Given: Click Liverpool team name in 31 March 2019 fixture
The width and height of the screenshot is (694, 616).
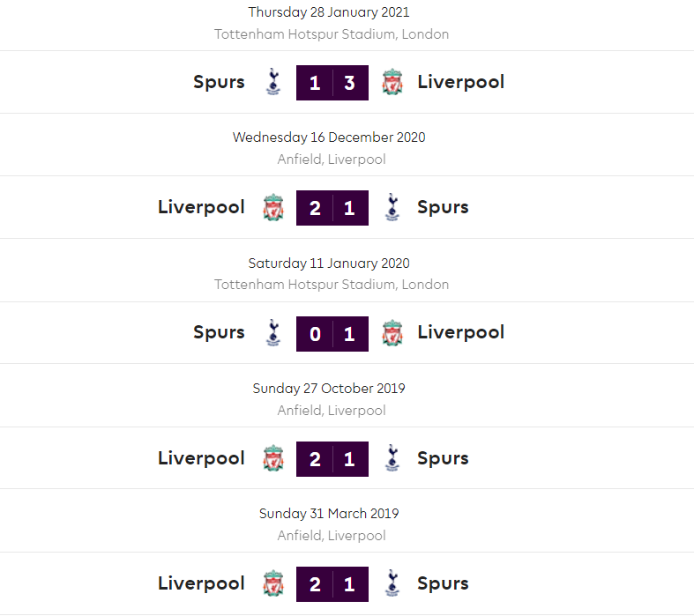Looking at the screenshot, I should point(201,583).
